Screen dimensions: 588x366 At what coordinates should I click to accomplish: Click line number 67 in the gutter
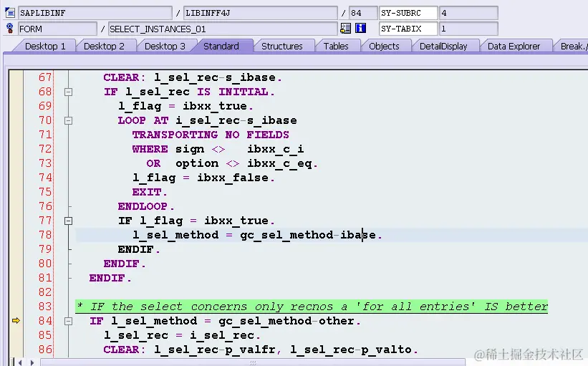pos(45,77)
